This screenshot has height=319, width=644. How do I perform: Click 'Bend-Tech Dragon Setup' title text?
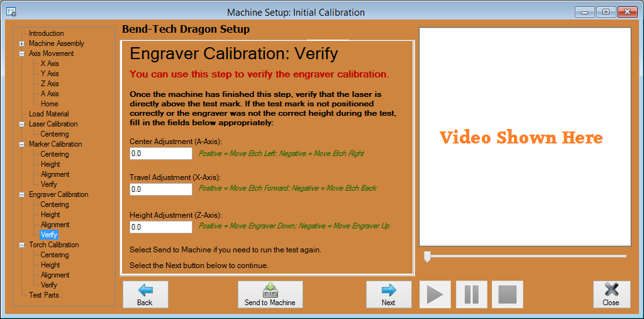pos(186,30)
